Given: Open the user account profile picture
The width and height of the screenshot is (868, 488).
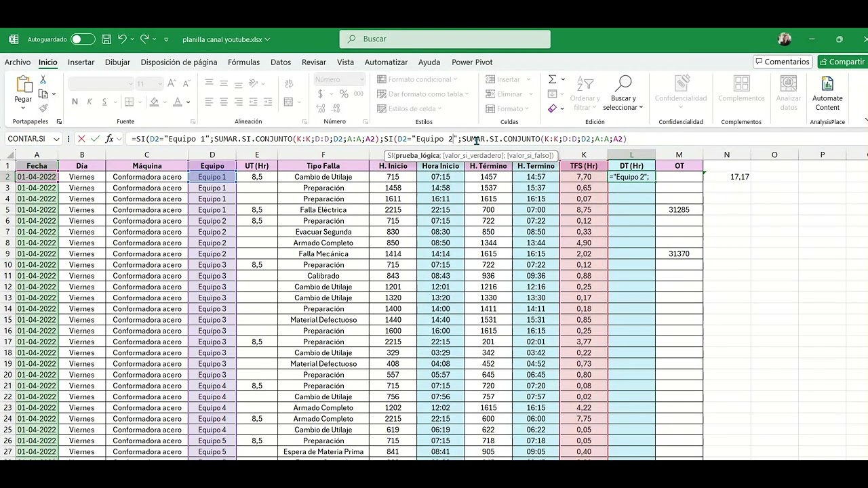Looking at the screenshot, I should pyautogui.click(x=785, y=39).
